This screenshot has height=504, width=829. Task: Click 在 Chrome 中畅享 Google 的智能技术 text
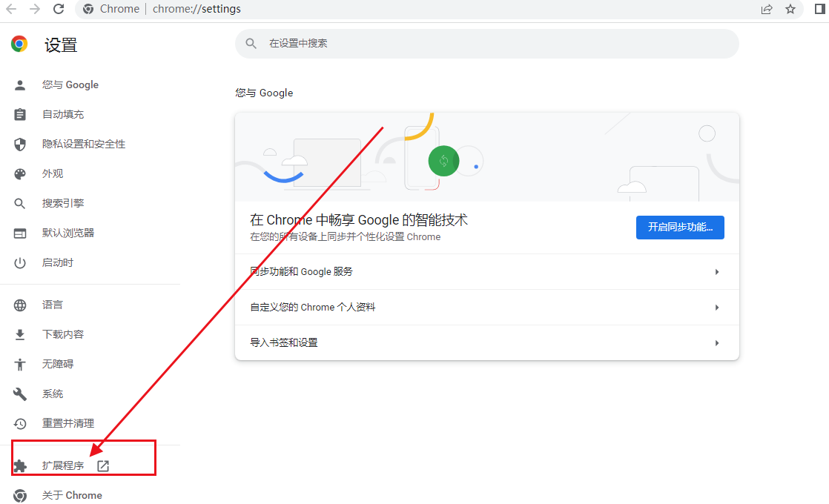[358, 220]
